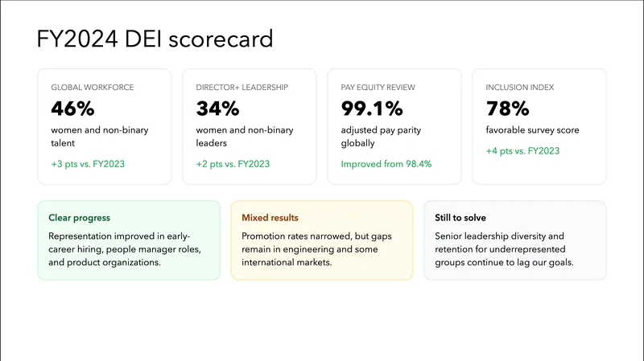Click the 99.1% pay parity figure
This screenshot has width=644, height=361.
coord(370,109)
